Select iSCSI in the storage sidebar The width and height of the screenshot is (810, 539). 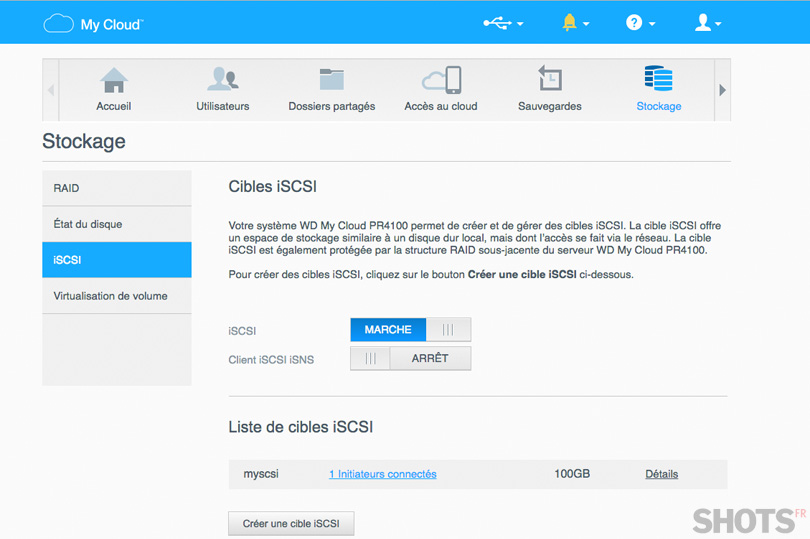click(x=117, y=259)
